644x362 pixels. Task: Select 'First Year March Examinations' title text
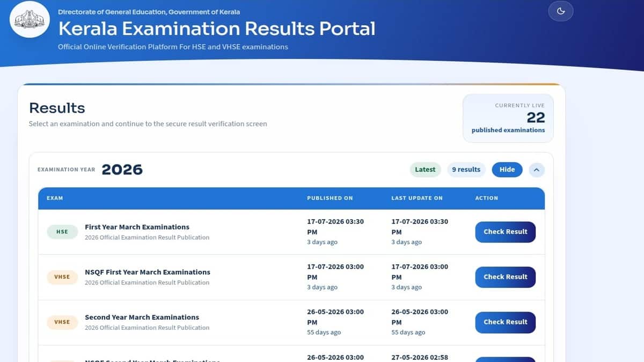(x=137, y=227)
